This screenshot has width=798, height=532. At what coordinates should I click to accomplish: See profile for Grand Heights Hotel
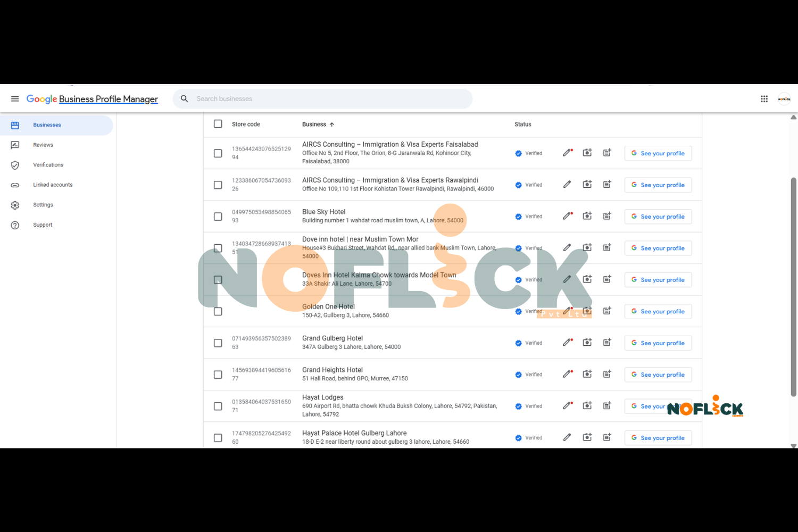[658, 375]
